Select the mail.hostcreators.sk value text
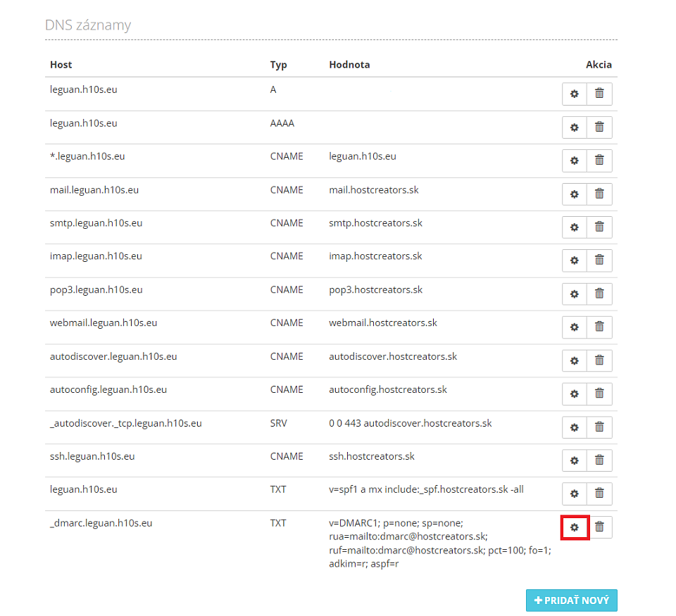 point(374,190)
